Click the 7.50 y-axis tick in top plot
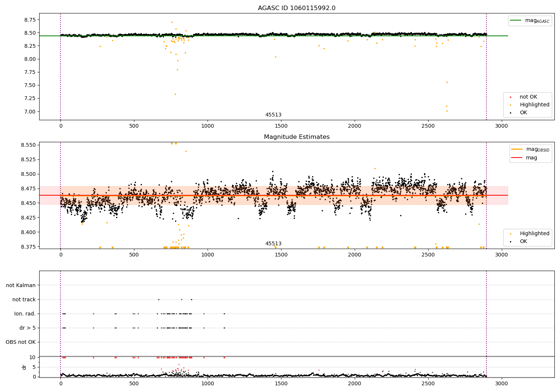This screenshot has width=560, height=392. [29, 85]
